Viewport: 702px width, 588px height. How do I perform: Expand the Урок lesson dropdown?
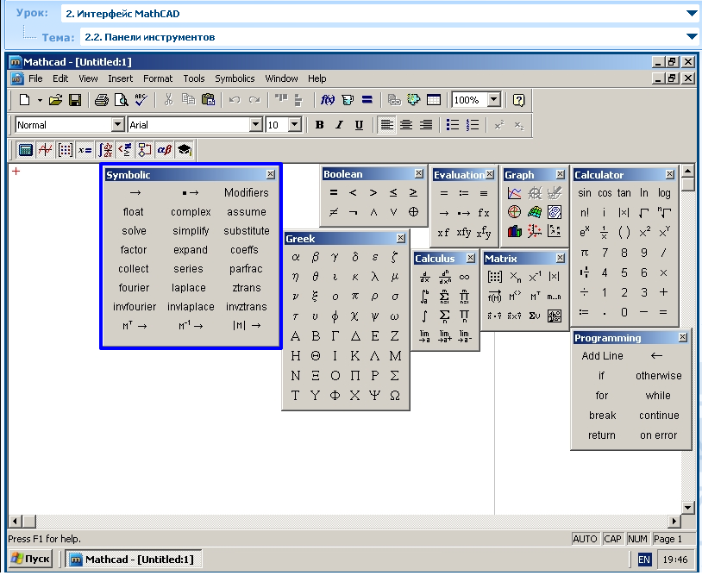[x=692, y=14]
